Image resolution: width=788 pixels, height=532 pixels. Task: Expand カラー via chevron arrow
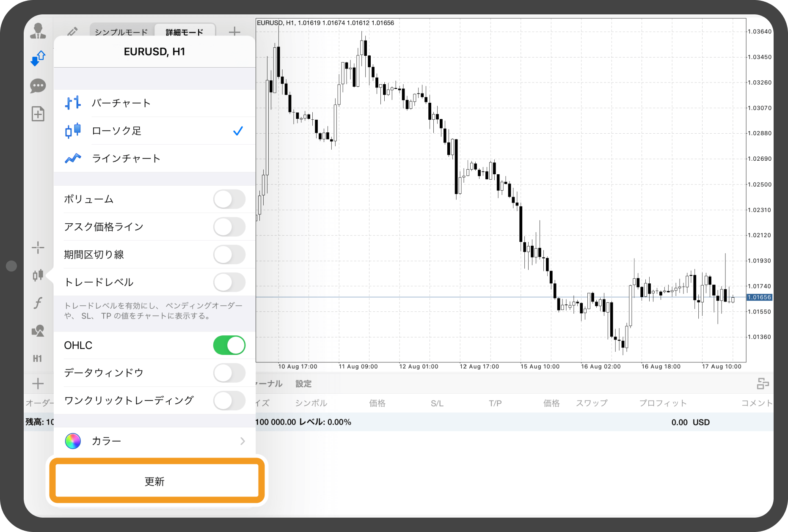242,441
